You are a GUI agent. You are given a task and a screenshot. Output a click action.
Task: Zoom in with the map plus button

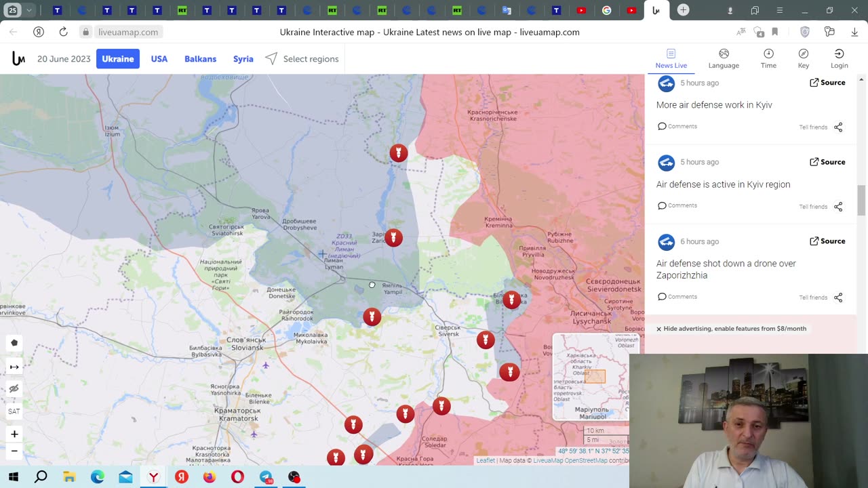[x=14, y=434]
